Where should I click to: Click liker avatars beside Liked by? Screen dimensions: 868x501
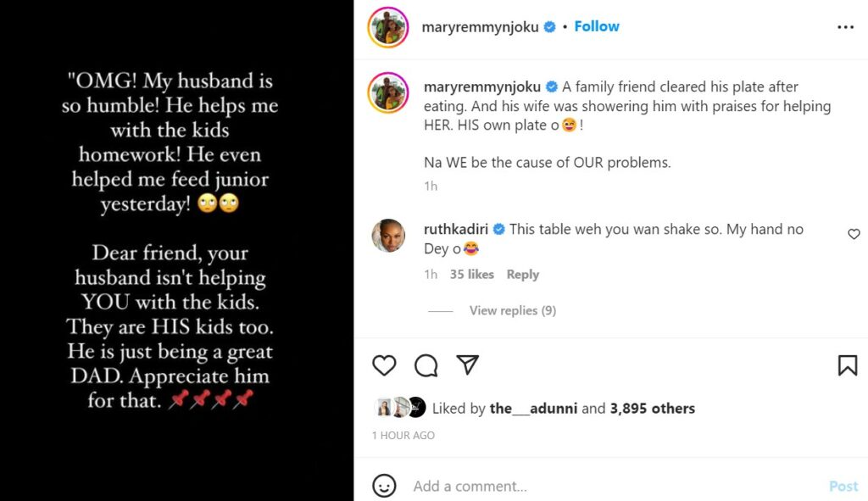coord(398,408)
